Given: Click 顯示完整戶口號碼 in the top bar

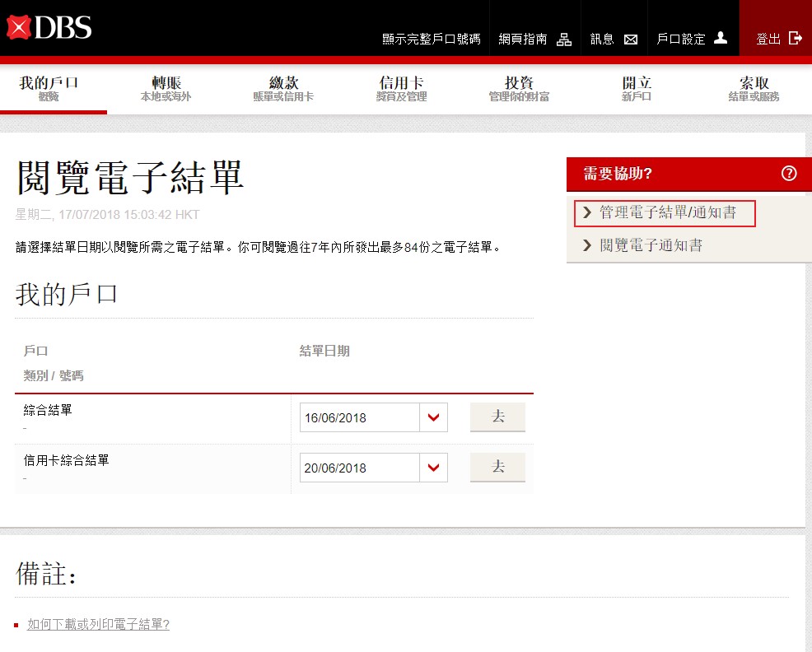Looking at the screenshot, I should (431, 39).
